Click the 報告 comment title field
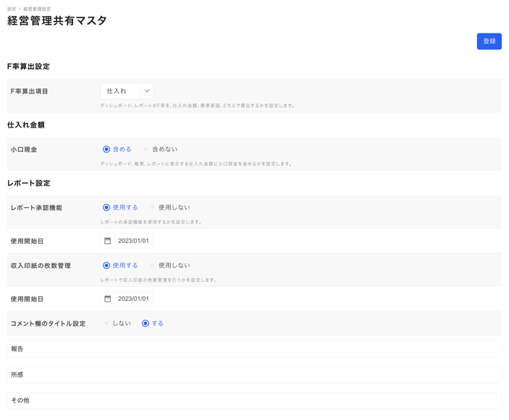The width and height of the screenshot is (509, 420). [254, 349]
